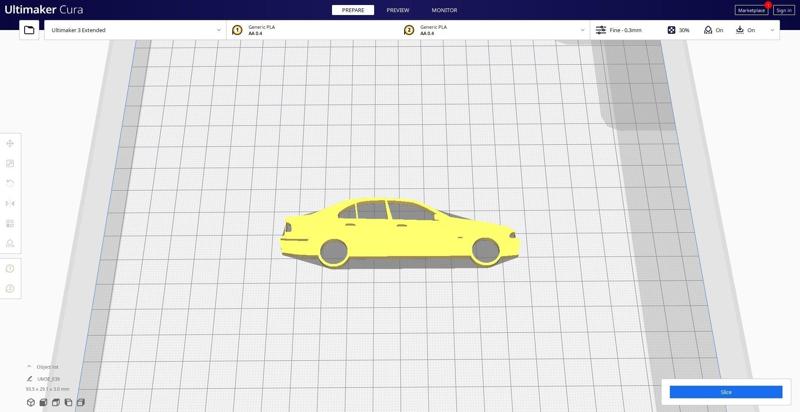Click the pencil icon beside model name
This screenshot has width=800, height=412.
pyautogui.click(x=30, y=379)
